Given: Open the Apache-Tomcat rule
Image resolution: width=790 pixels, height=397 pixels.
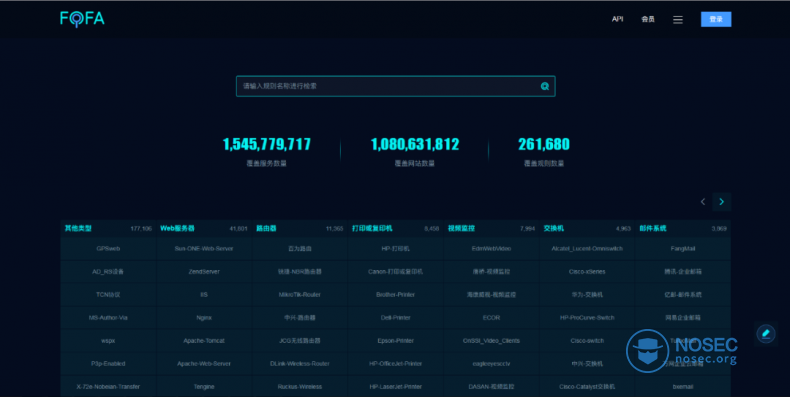Looking at the screenshot, I should tap(204, 341).
